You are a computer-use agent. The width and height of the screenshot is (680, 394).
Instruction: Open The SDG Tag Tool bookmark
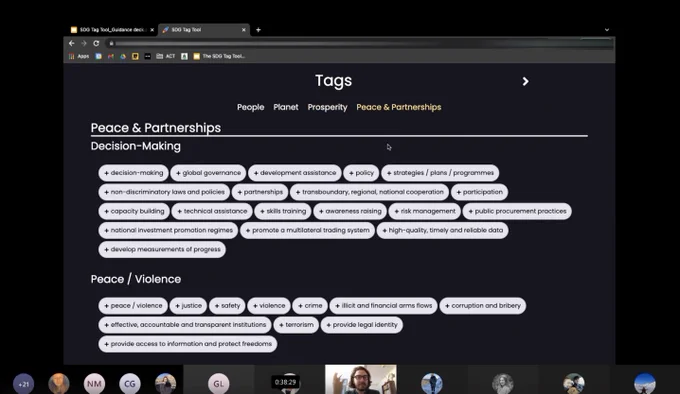click(219, 56)
